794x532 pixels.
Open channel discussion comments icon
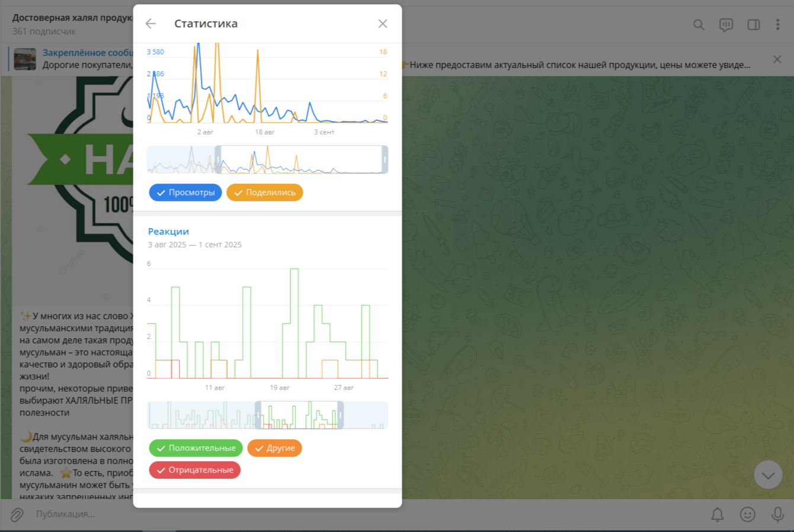click(x=726, y=25)
